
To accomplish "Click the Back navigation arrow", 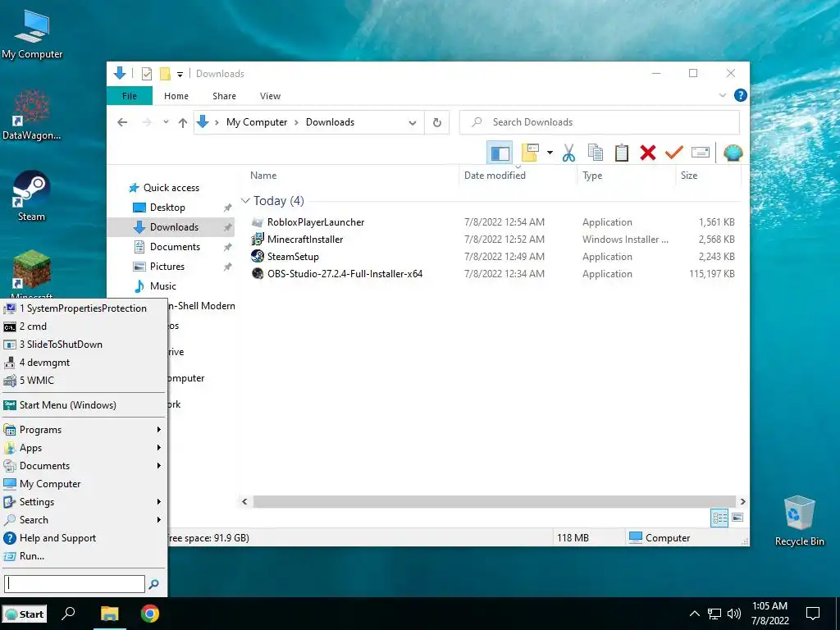I will [122, 123].
